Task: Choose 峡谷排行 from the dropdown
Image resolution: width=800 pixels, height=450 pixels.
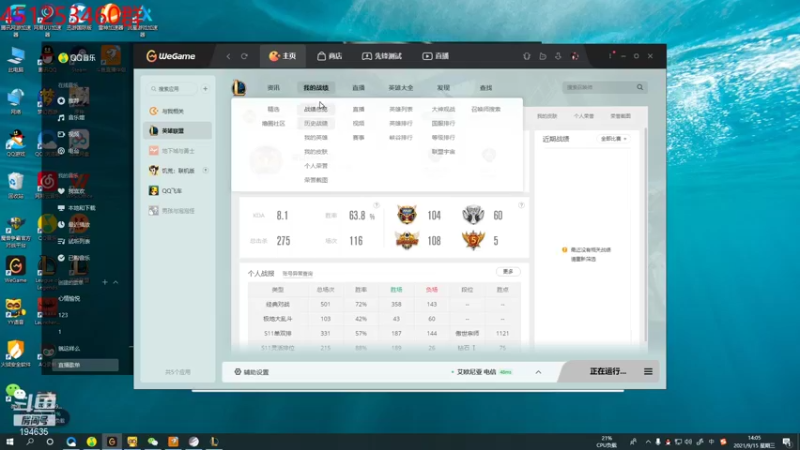Action: (x=401, y=138)
